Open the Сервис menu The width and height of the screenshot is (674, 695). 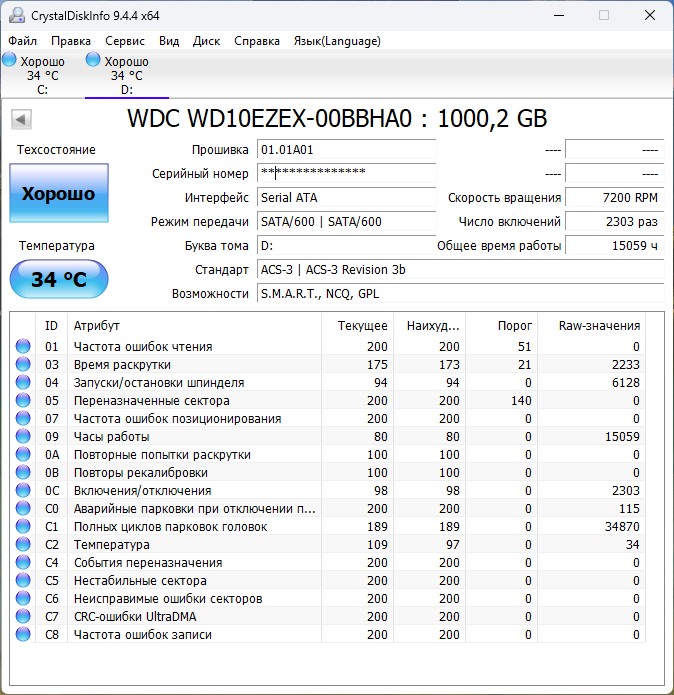coord(125,41)
